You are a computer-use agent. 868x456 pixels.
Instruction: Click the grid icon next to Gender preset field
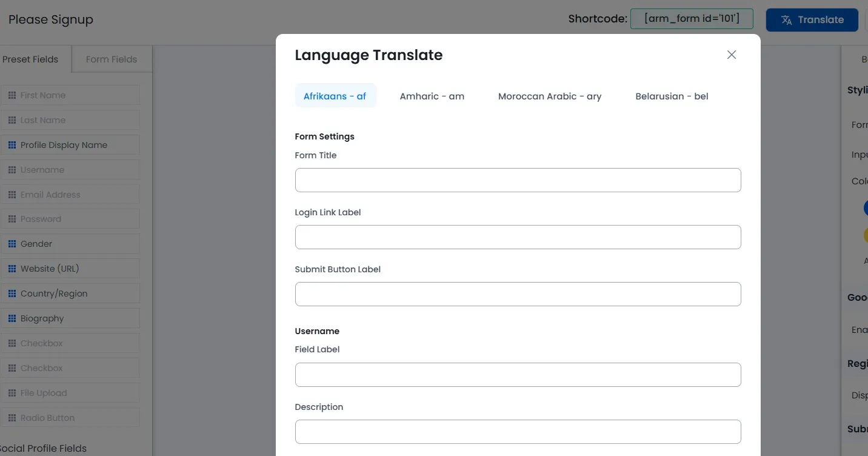pos(12,243)
